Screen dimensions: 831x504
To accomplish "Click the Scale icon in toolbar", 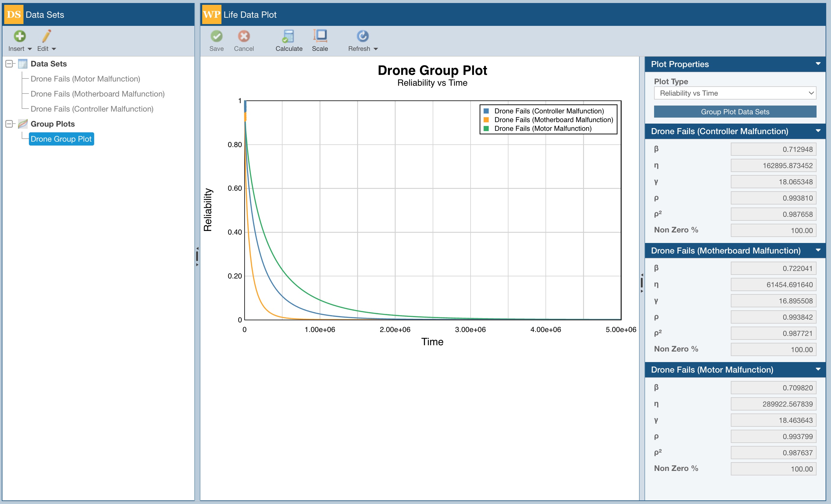I will click(320, 35).
